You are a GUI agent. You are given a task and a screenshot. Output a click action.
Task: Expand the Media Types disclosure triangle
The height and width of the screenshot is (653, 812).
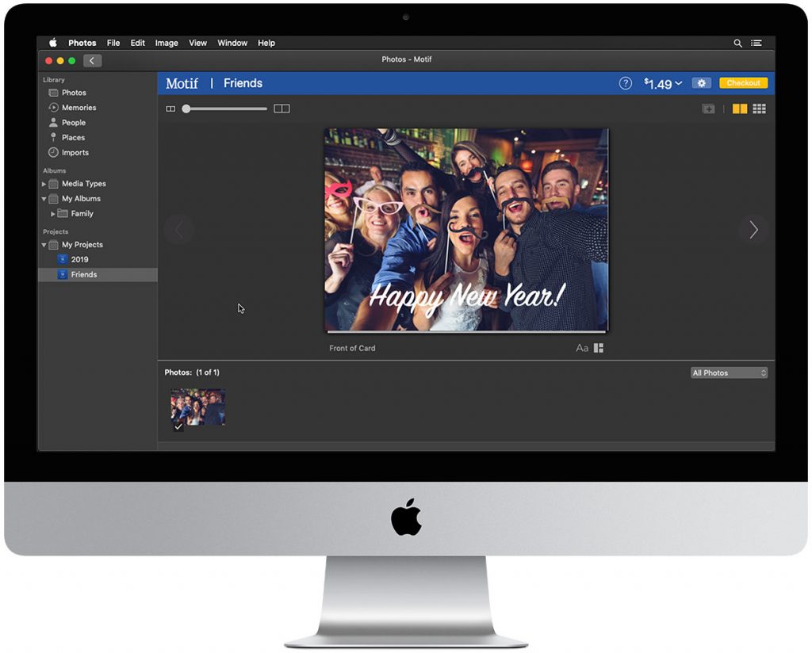tap(44, 184)
